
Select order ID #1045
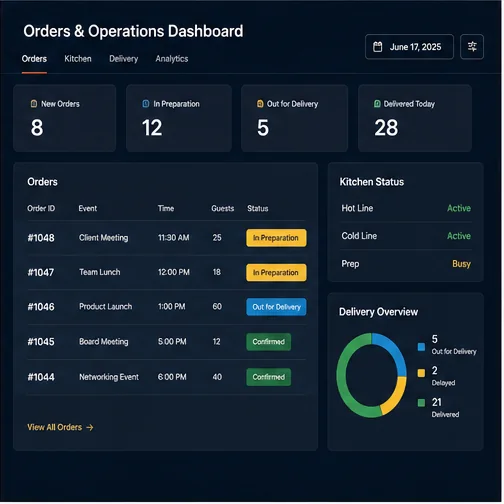[x=41, y=343]
